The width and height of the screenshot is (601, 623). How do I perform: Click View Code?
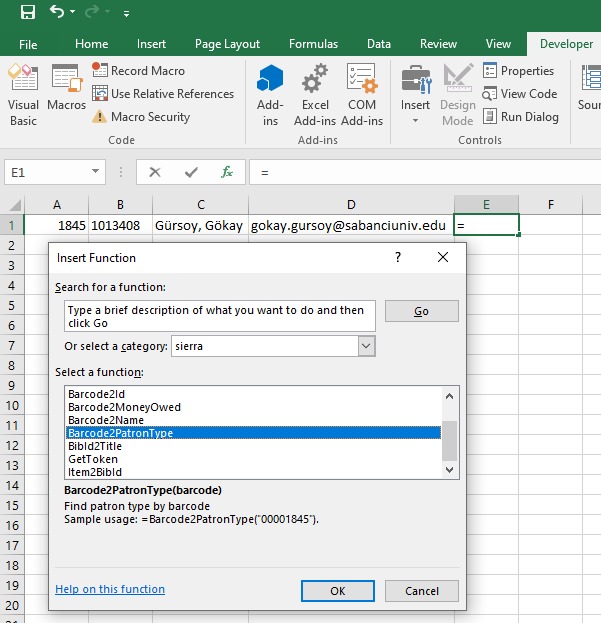click(520, 93)
